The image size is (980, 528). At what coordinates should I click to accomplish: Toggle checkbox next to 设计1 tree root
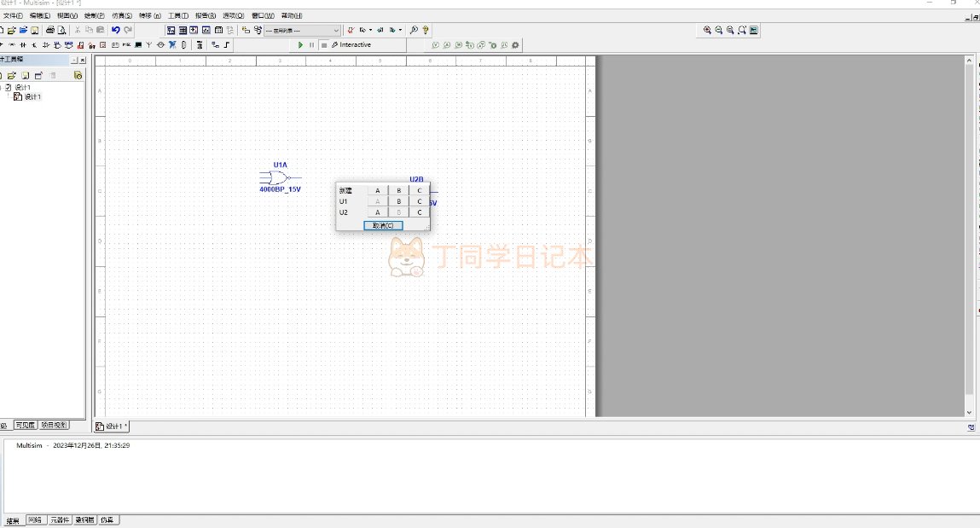pyautogui.click(x=8, y=87)
